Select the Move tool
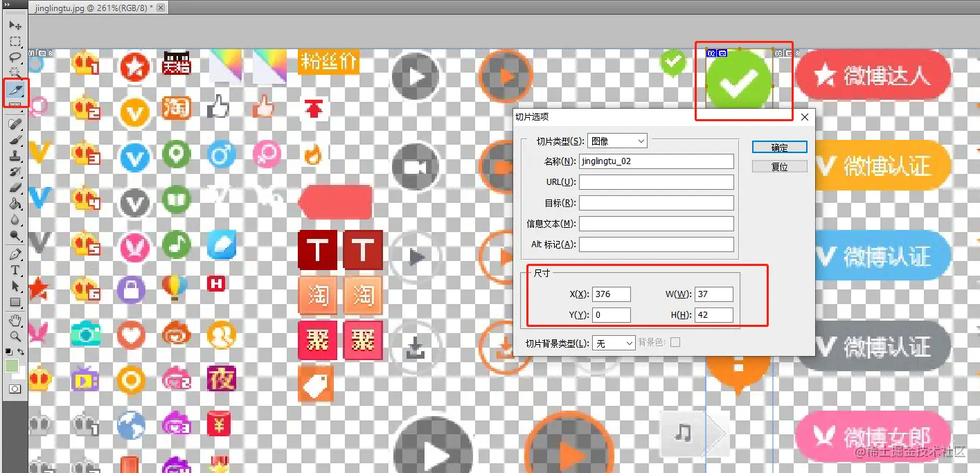The image size is (980, 473). [15, 26]
